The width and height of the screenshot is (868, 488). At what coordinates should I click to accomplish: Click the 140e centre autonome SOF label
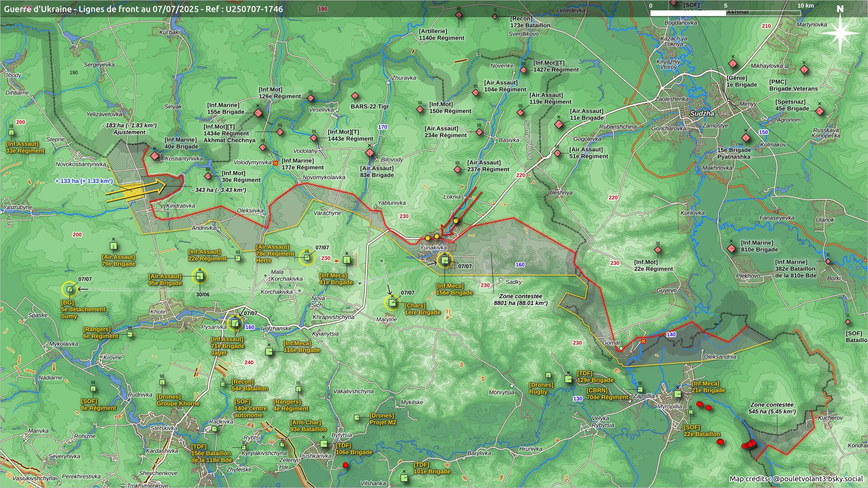tap(251, 408)
